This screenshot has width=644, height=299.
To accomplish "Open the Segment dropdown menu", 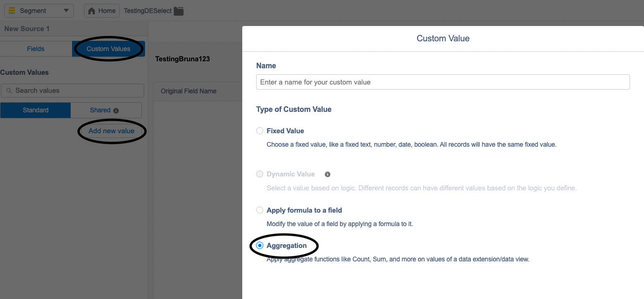I will [39, 11].
